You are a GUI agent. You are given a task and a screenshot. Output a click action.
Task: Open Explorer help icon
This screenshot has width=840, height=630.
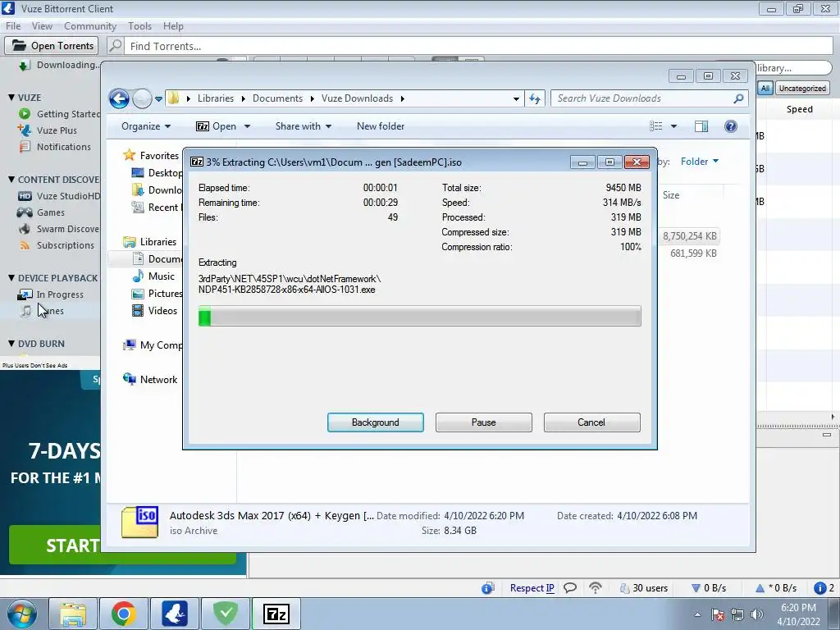tap(731, 126)
